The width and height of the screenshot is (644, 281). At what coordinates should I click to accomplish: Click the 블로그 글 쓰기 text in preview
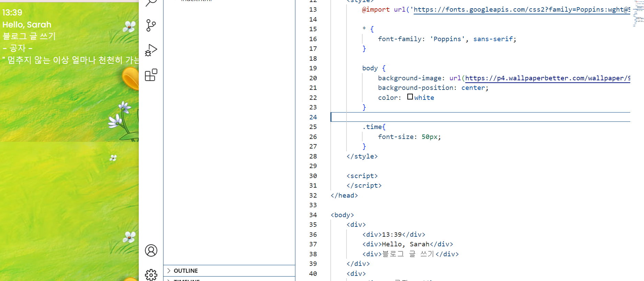click(29, 36)
